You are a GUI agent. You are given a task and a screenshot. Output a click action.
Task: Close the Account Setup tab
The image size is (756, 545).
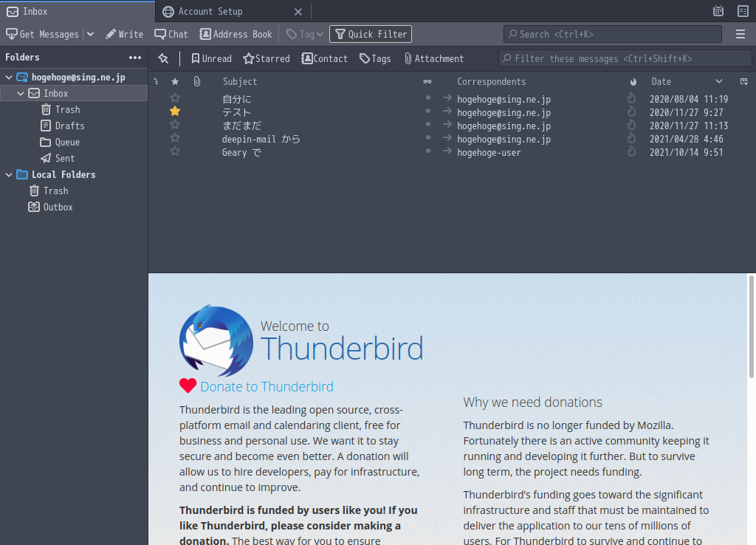(298, 12)
